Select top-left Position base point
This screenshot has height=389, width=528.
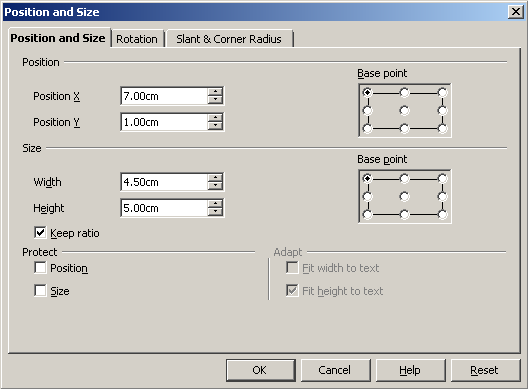tap(367, 92)
